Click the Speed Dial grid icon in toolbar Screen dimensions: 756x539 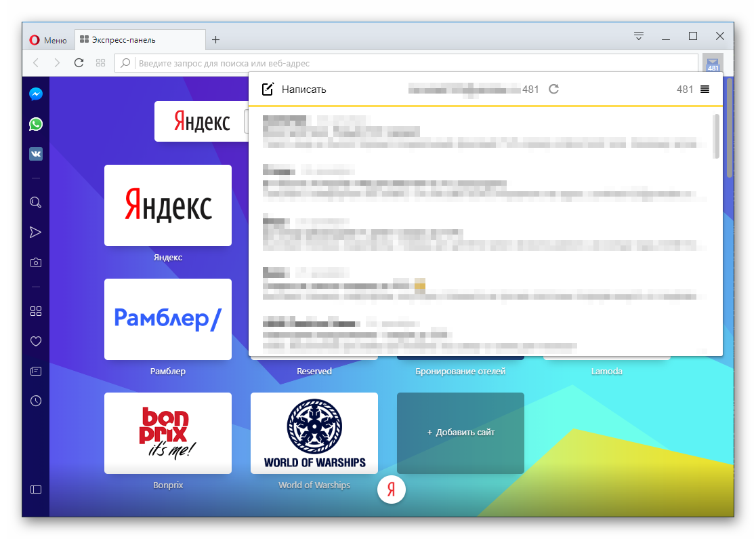100,63
